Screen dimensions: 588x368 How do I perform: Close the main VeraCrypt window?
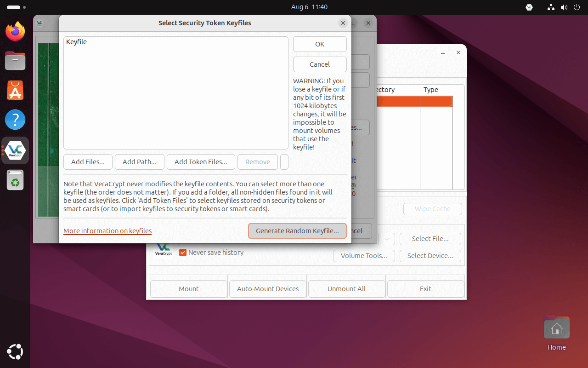(x=458, y=52)
